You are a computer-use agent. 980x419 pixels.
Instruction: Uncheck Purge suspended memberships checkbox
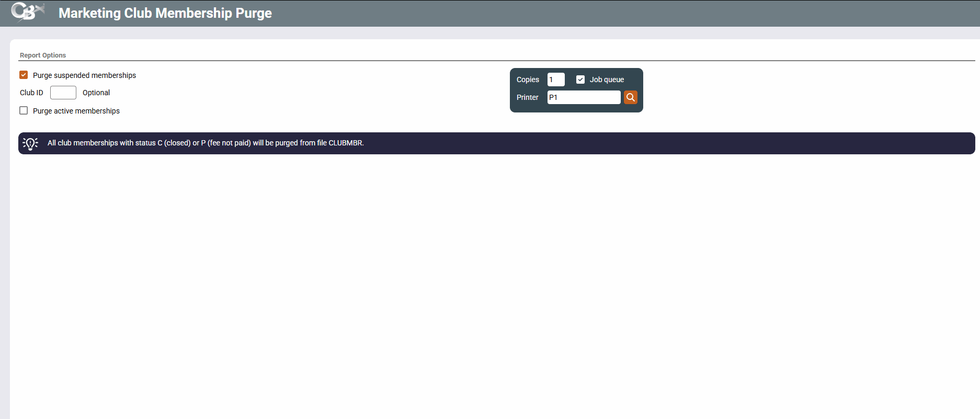coord(24,75)
